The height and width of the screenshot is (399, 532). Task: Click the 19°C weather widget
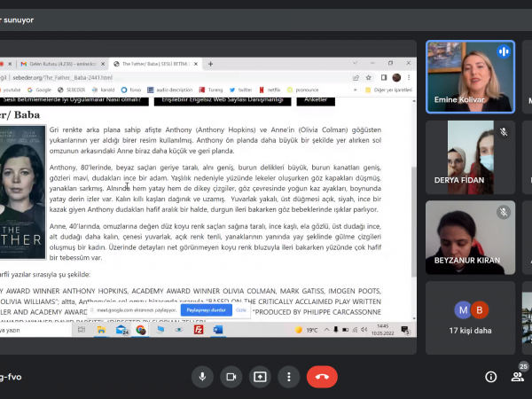tap(307, 330)
